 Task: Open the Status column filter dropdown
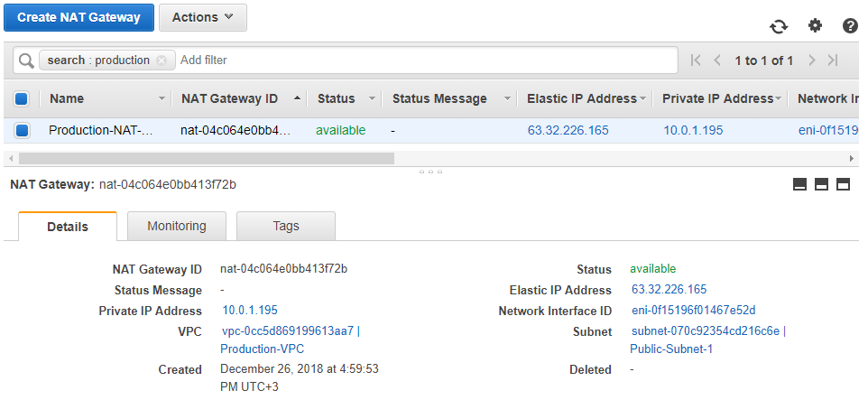click(x=372, y=98)
